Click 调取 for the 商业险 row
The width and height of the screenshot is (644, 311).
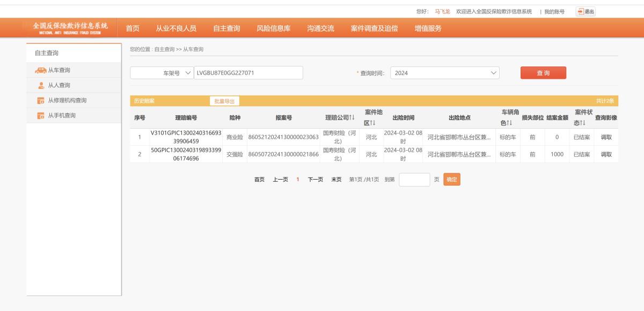click(x=606, y=137)
